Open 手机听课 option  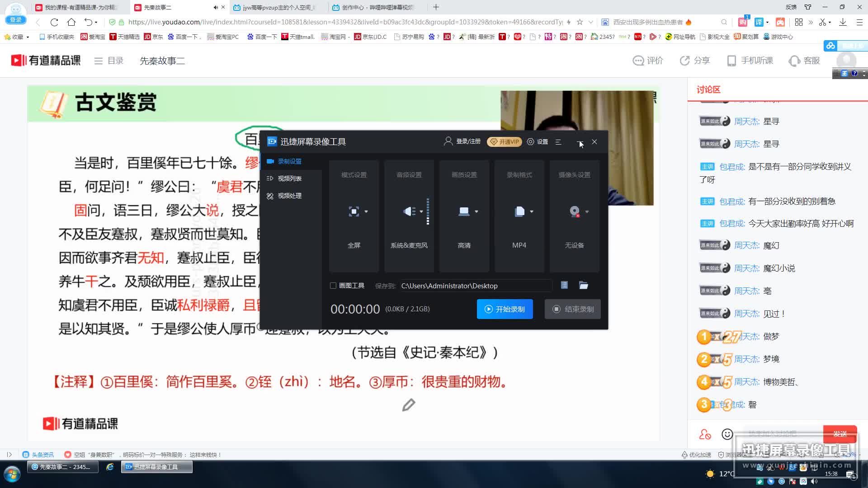[x=750, y=61]
